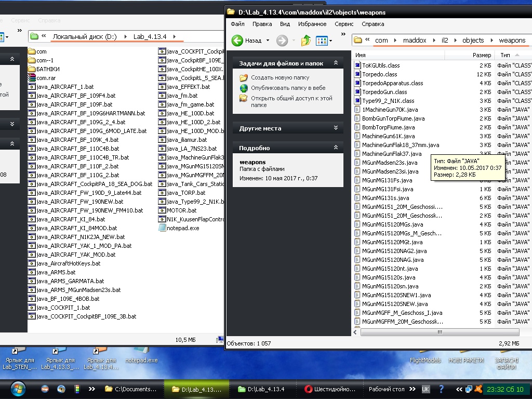Switch to Opera 'Шестидюймо...' taskbar button

330,389
